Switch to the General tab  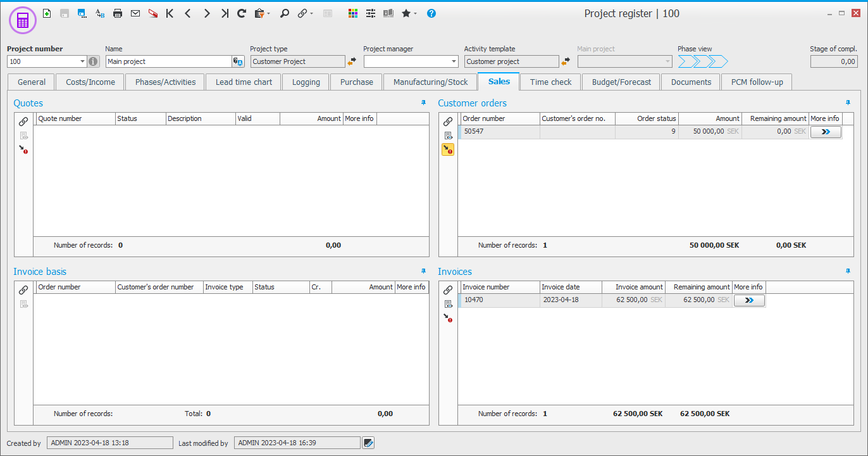(32, 82)
